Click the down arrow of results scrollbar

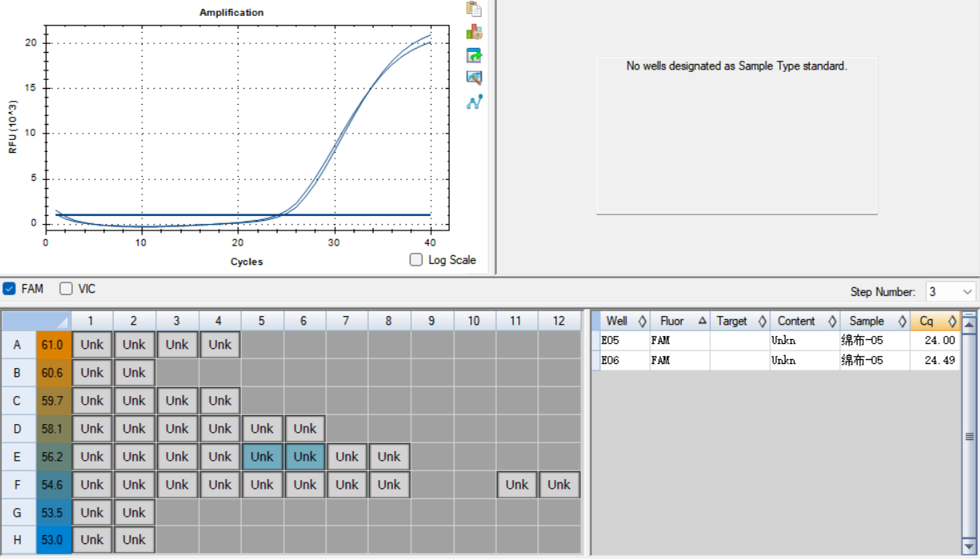pos(970,546)
